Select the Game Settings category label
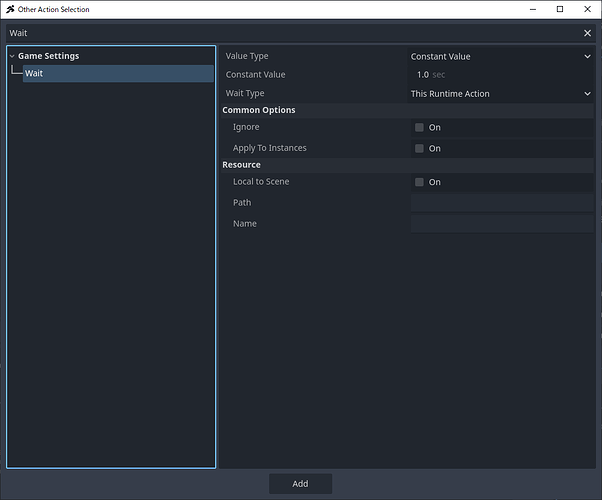Image resolution: width=602 pixels, height=500 pixels. tap(48, 57)
